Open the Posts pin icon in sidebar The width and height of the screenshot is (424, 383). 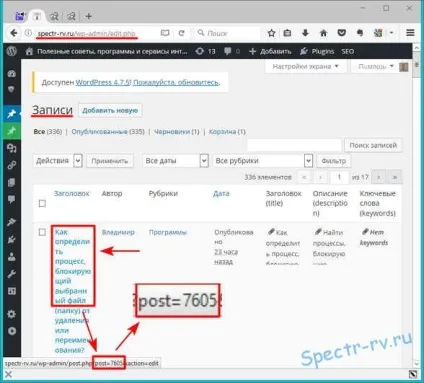[12, 114]
